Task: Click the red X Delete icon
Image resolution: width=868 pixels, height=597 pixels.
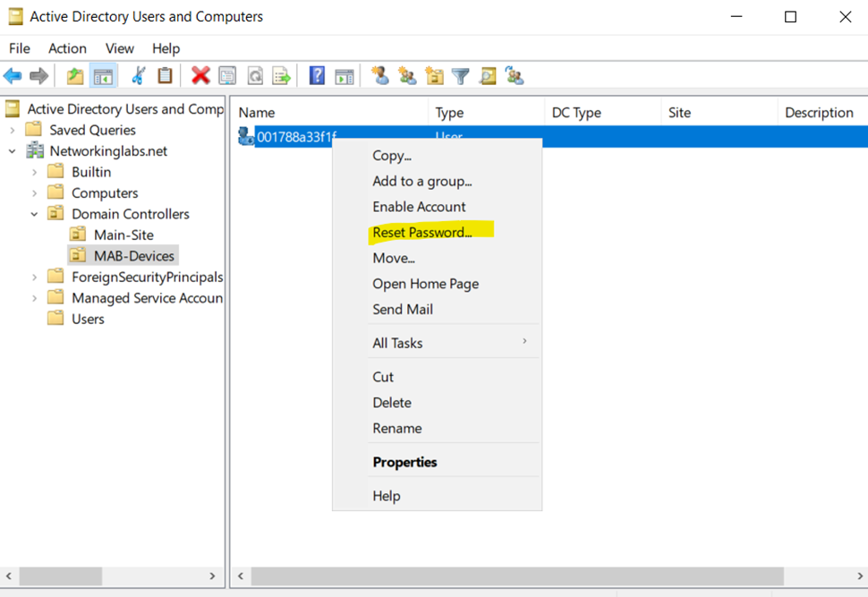Action: [200, 76]
